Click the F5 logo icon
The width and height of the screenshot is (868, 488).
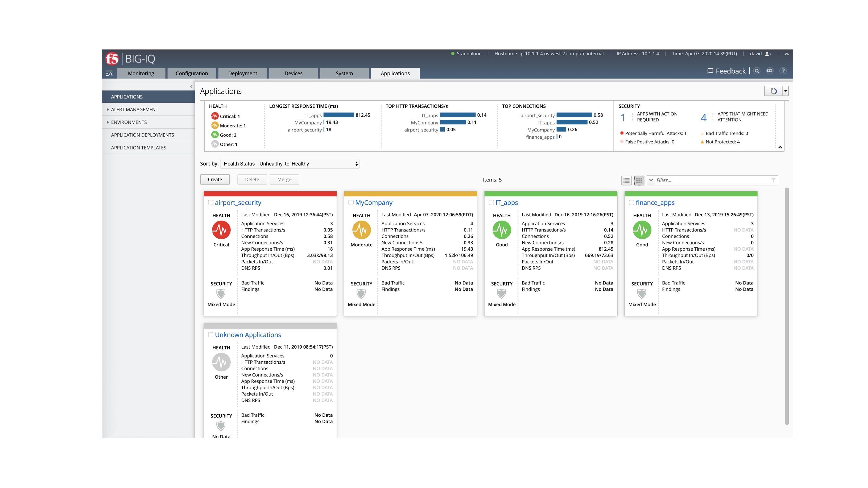tap(112, 59)
